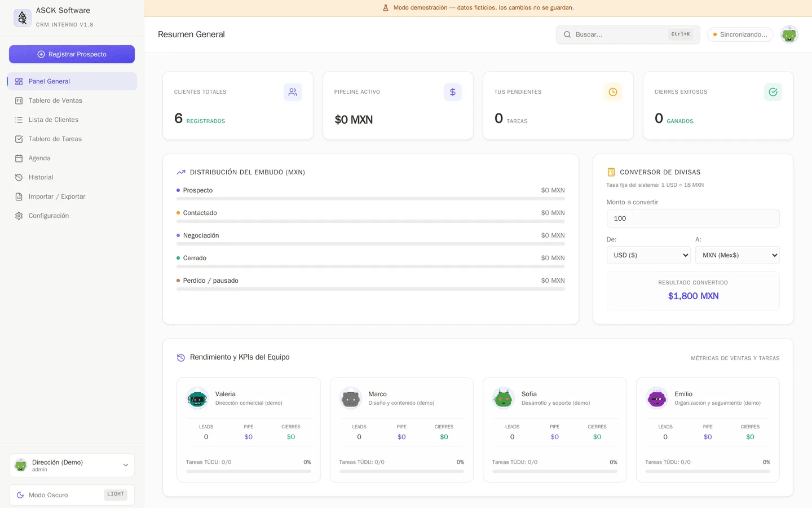This screenshot has width=812, height=508.
Task: Click the $1,800 MXN converted result
Action: 693,296
